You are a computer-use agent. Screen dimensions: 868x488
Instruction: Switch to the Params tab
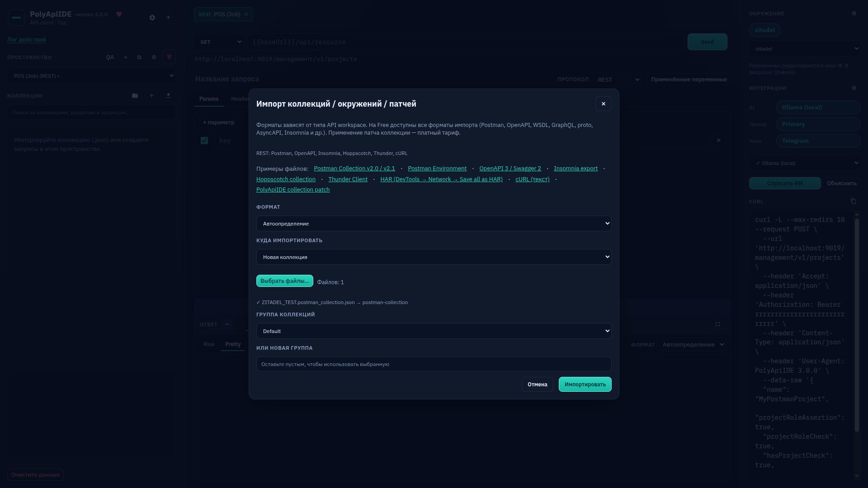(209, 99)
